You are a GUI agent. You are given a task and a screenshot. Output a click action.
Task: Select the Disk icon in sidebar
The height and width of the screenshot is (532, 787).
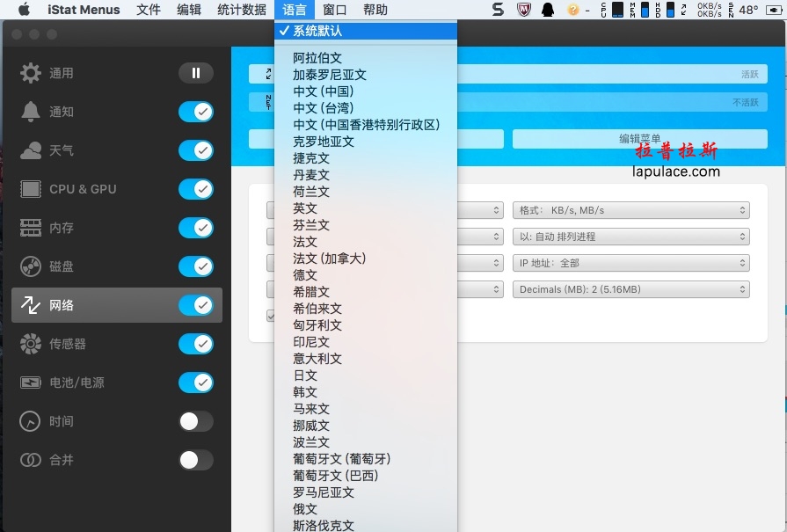[31, 266]
